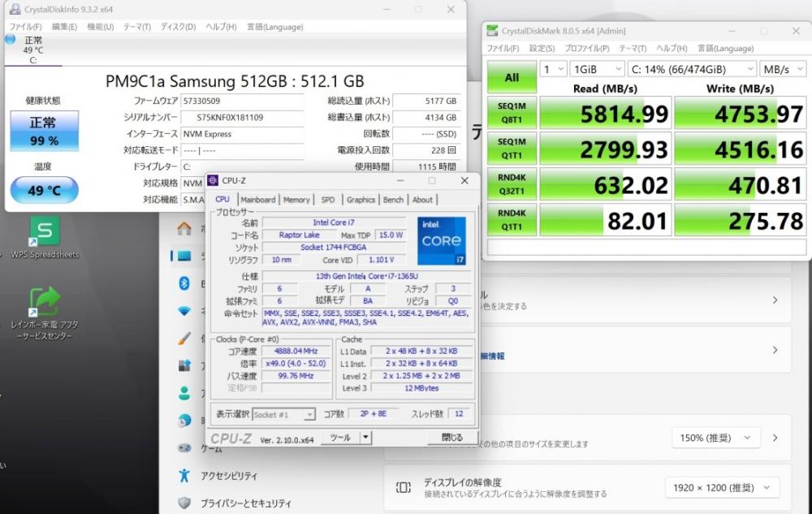Open the アクセシビリティ icon in Settings
The width and height of the screenshot is (812, 514).
[184, 475]
